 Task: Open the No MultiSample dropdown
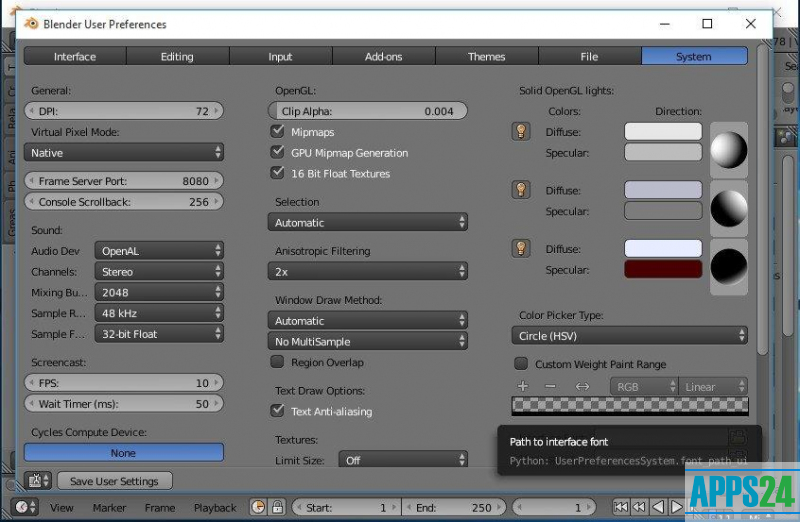click(x=368, y=341)
